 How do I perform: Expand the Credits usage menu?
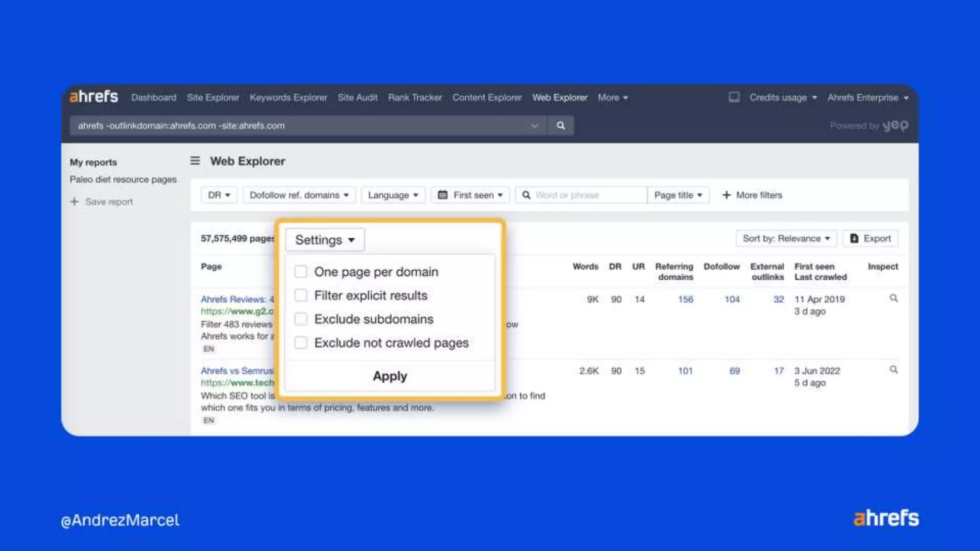[x=783, y=98]
